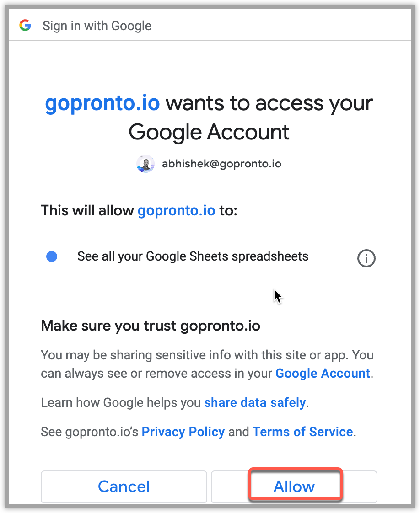Viewport: 420px width, 513px height.
Task: Open the Privacy Policy link
Action: [183, 432]
